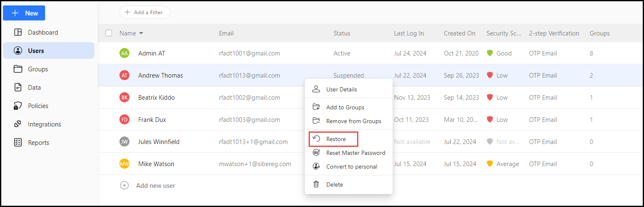Click Mike Watson's MW avatar icon

coord(124,164)
